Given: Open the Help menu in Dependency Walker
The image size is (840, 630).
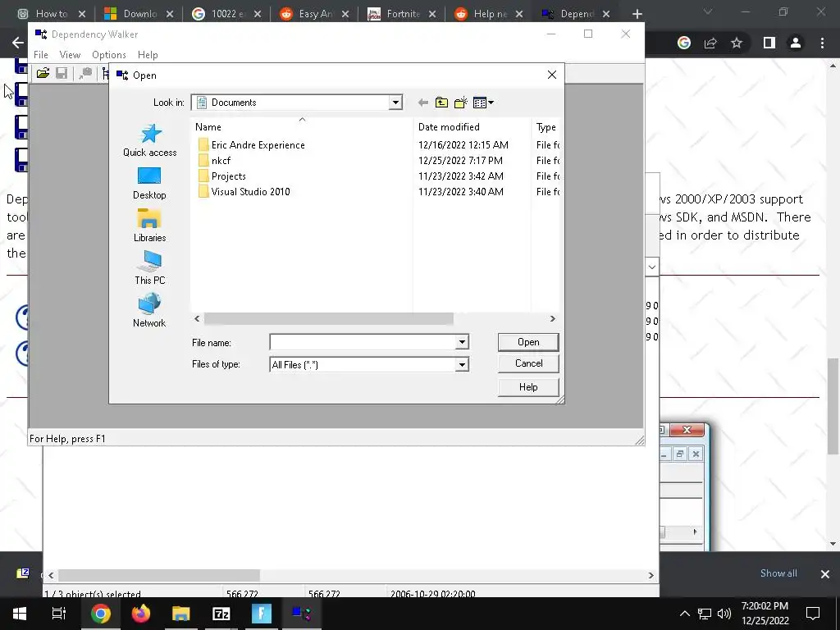Looking at the screenshot, I should click(x=148, y=55).
